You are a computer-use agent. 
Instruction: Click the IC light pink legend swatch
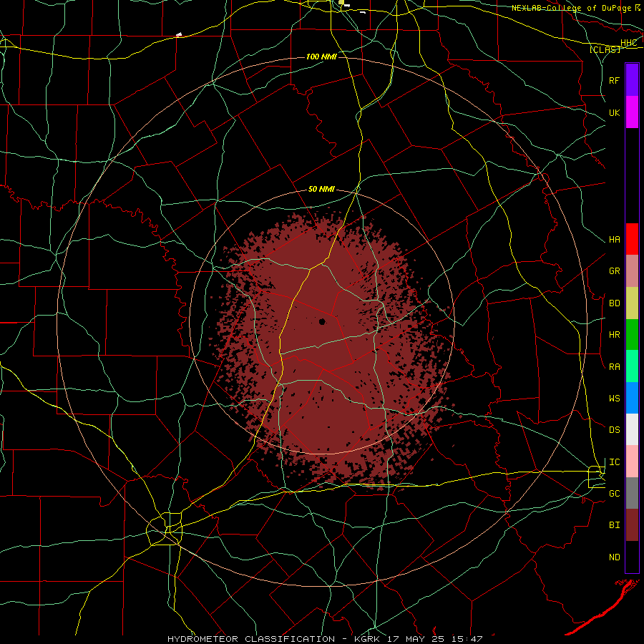[632, 462]
